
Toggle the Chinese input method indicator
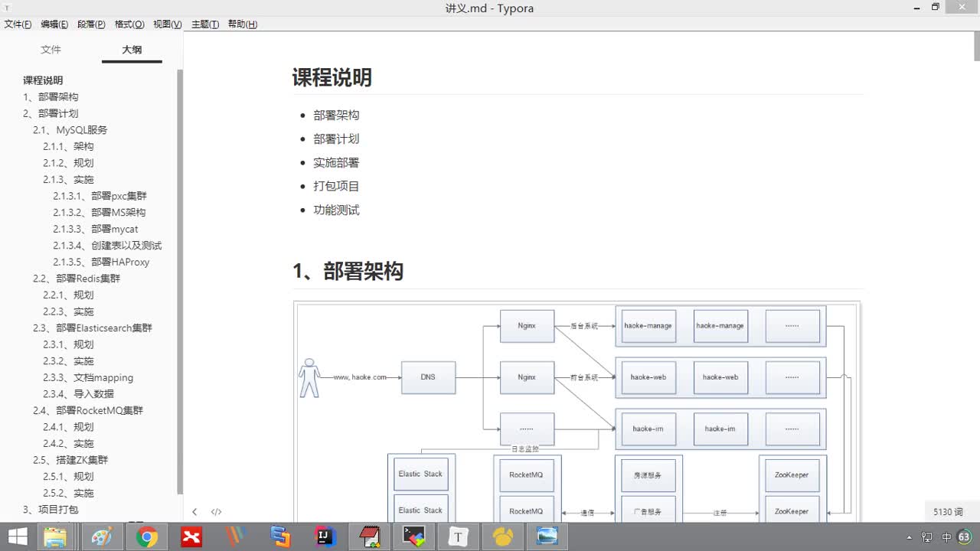pyautogui.click(x=946, y=537)
